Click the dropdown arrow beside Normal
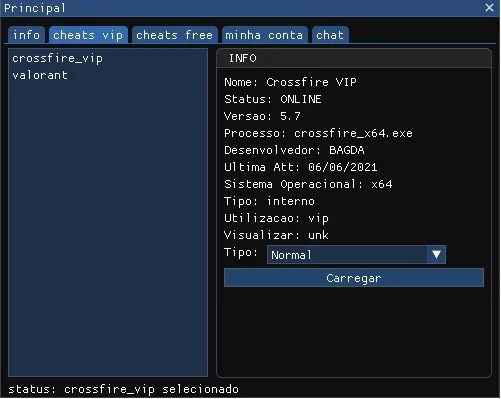This screenshot has width=501, height=399. click(436, 255)
